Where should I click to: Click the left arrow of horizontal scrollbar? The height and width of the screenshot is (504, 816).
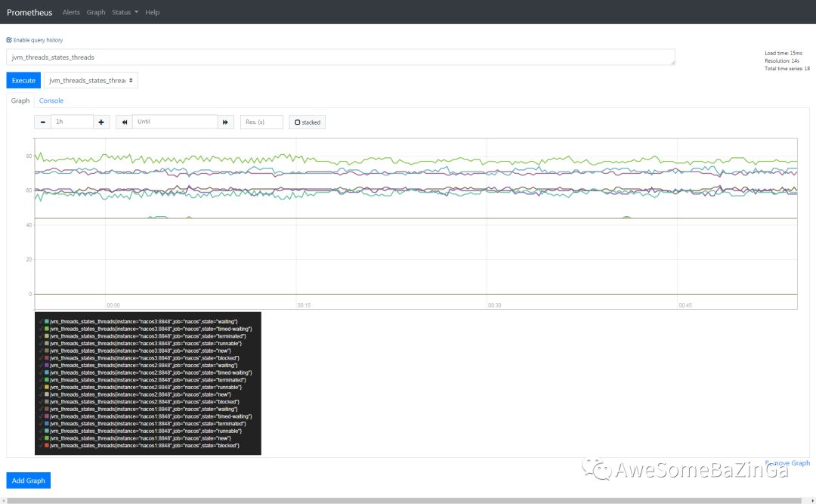[4, 500]
